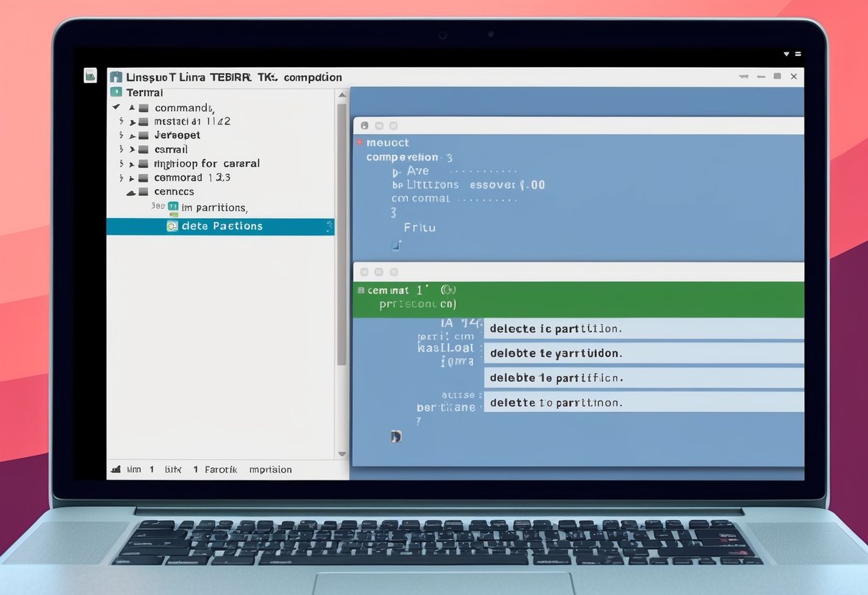Click the icon on the dete Pactions row

tap(172, 227)
